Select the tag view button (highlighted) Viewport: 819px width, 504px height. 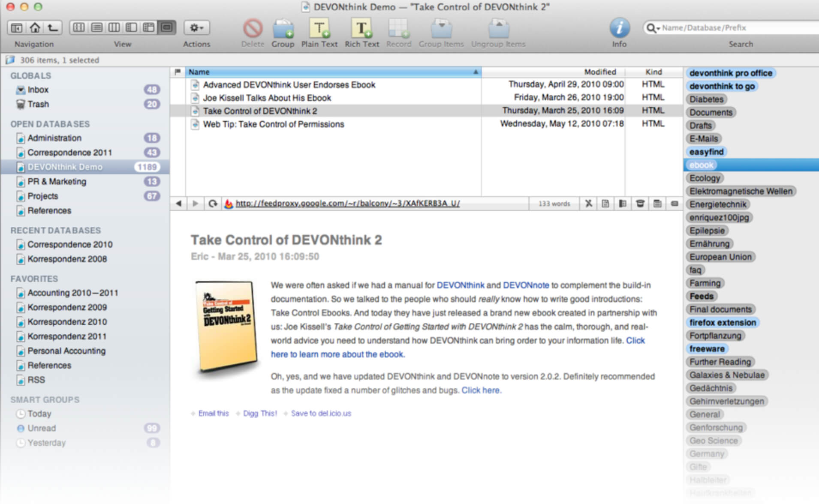pos(167,28)
